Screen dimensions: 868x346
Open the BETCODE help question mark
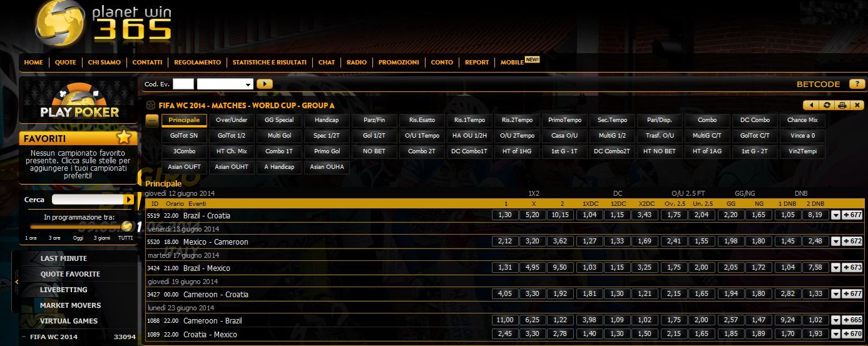coord(857,84)
